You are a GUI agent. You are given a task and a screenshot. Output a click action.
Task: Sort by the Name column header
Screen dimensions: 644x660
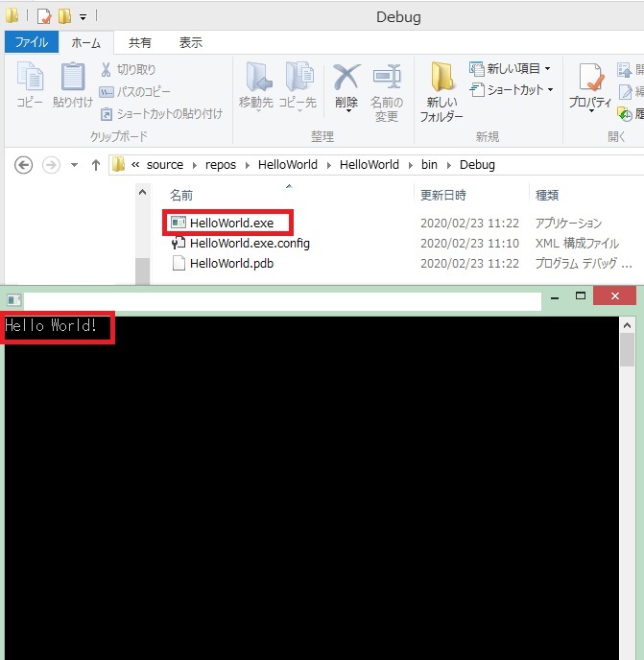coord(181,196)
